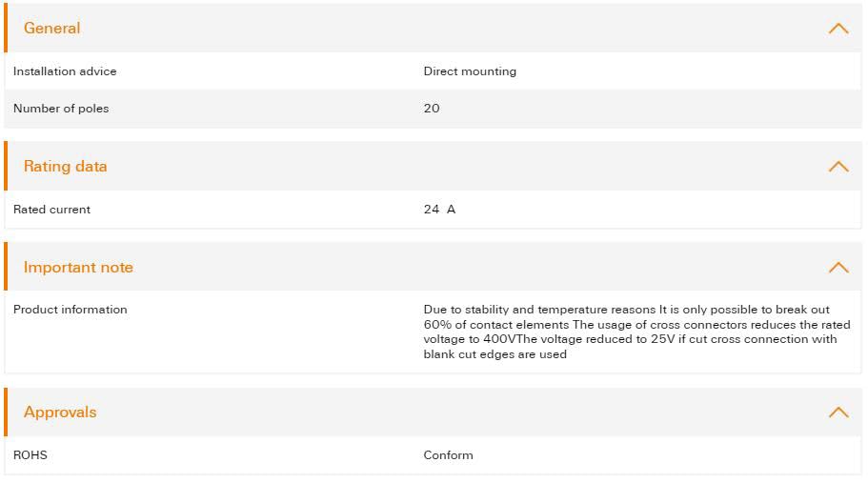
Task: Click the General section heading
Action: coord(52,29)
